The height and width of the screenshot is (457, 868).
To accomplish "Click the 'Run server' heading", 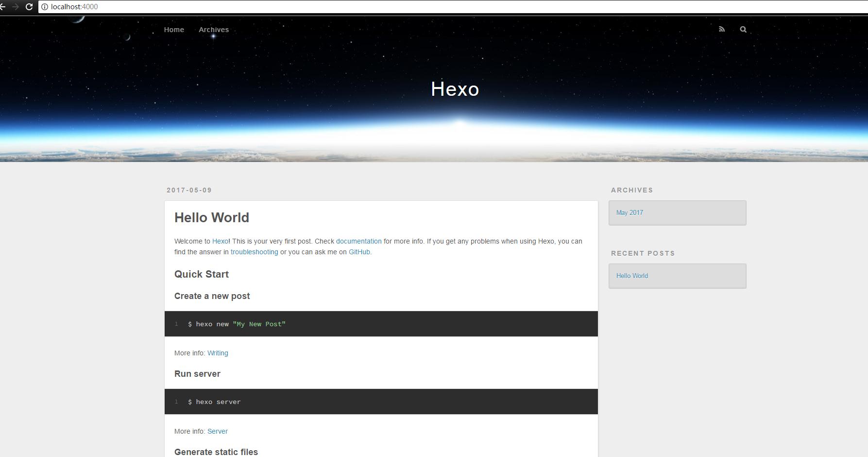I will [x=197, y=374].
